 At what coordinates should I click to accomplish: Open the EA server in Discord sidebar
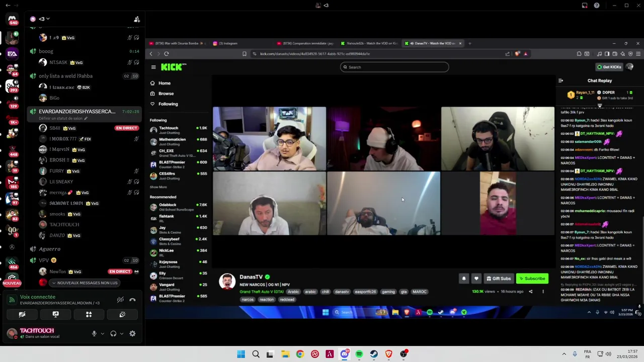(x=12, y=54)
